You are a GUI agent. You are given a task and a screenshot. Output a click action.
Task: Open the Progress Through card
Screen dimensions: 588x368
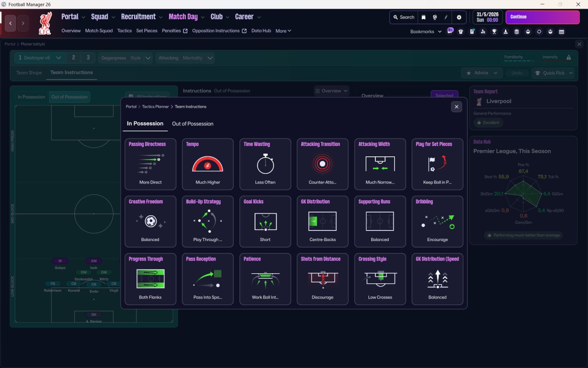tap(150, 279)
